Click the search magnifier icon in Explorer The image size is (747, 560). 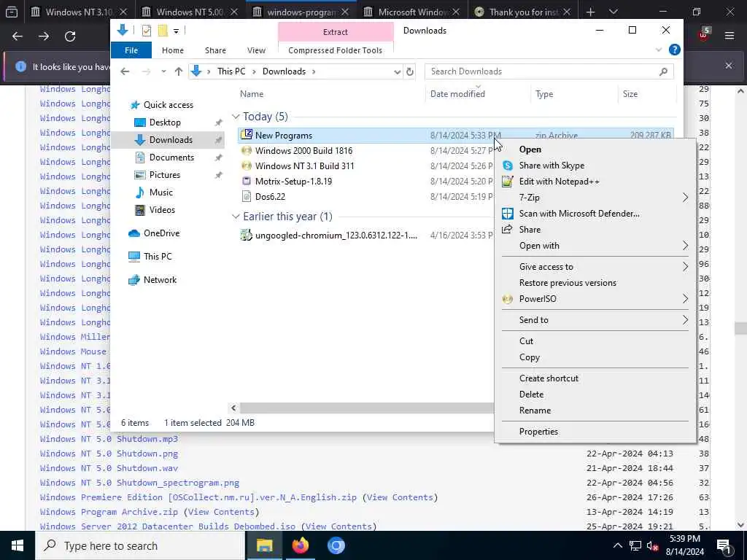[663, 71]
